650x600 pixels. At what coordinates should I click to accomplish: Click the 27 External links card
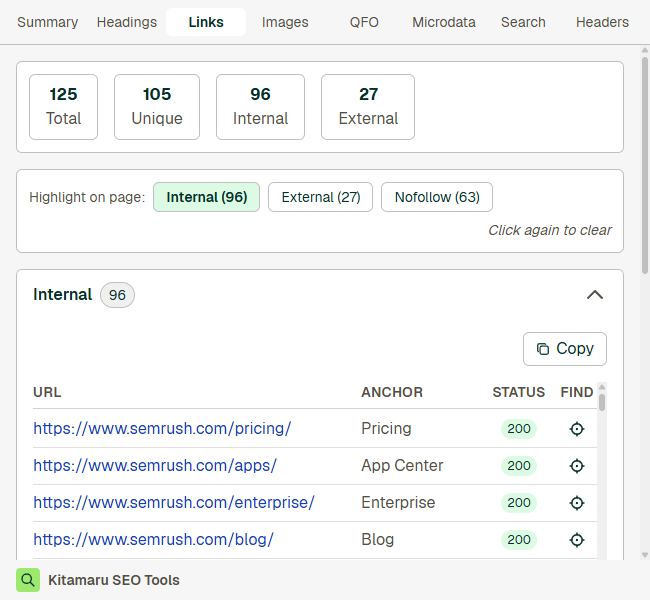pyautogui.click(x=368, y=107)
